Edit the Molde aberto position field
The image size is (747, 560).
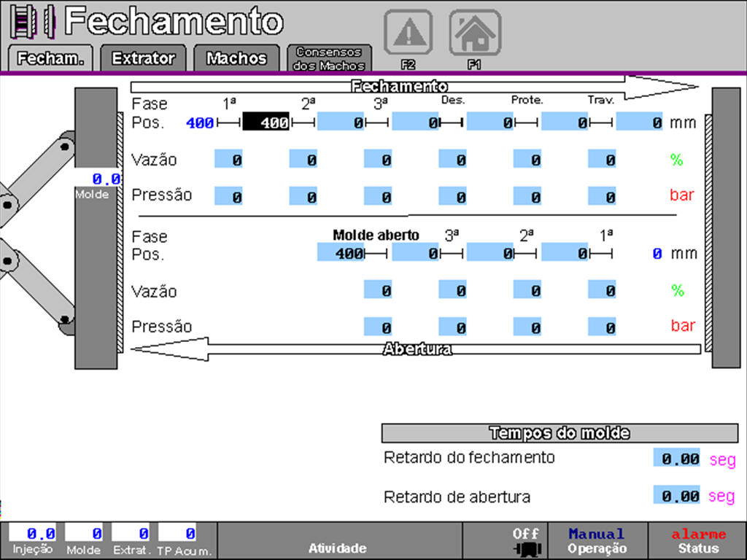click(340, 253)
